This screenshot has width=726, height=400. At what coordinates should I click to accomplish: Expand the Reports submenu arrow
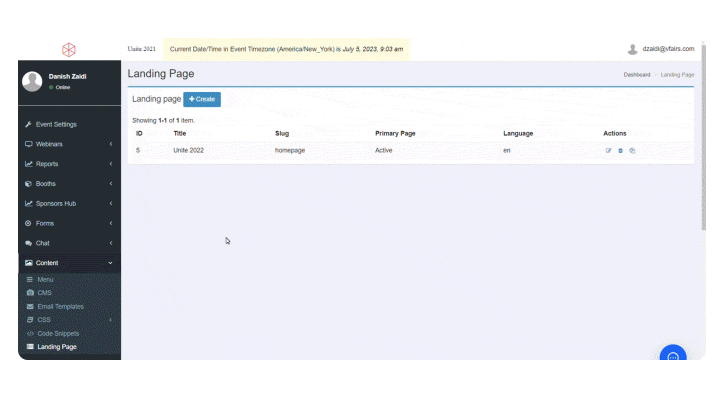(x=111, y=164)
